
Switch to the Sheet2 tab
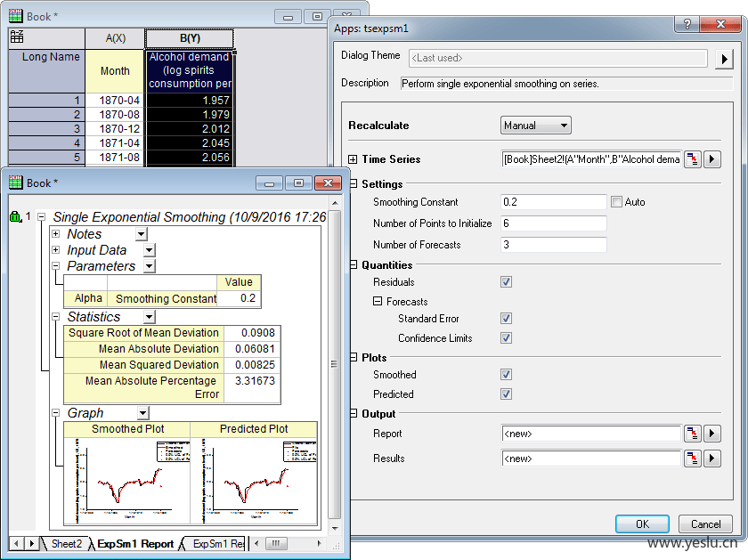pos(66,544)
